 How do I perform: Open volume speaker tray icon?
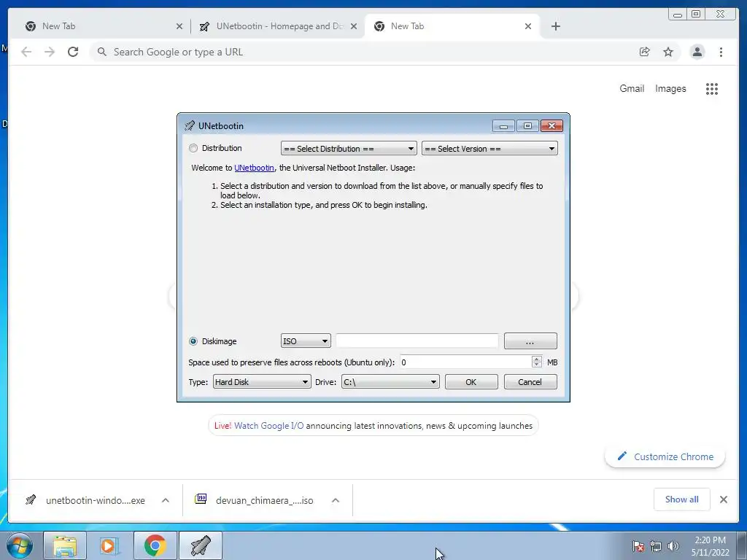673,546
